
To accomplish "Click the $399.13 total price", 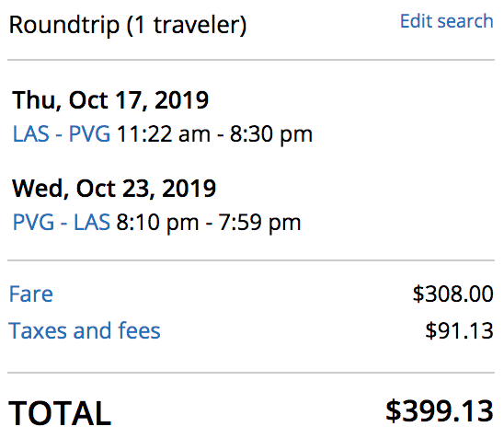I will pyautogui.click(x=440, y=411).
